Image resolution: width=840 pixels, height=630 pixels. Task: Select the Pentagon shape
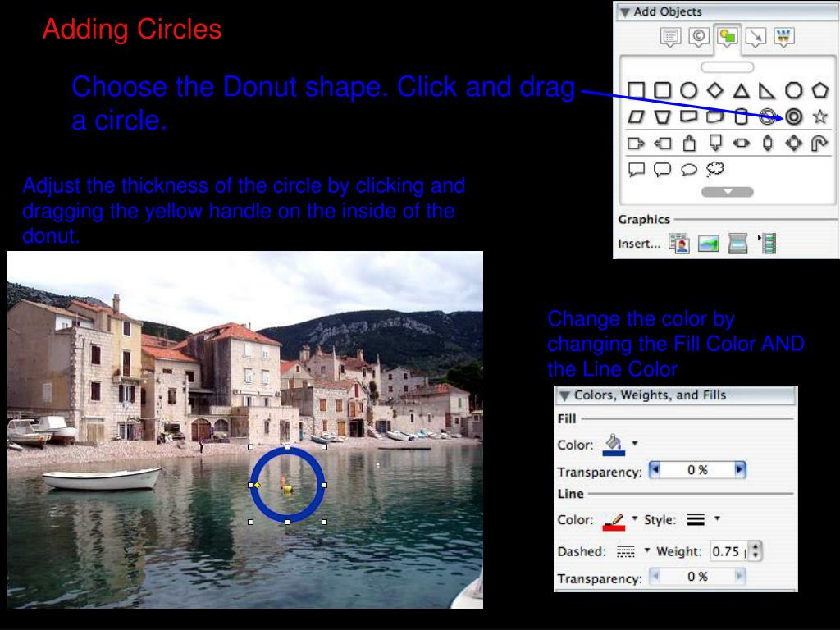(819, 90)
